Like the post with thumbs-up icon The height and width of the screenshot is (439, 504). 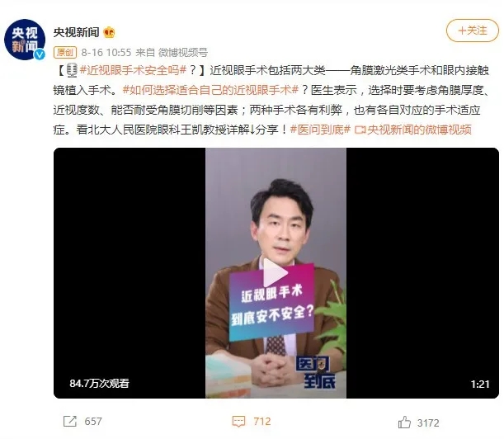click(x=404, y=422)
